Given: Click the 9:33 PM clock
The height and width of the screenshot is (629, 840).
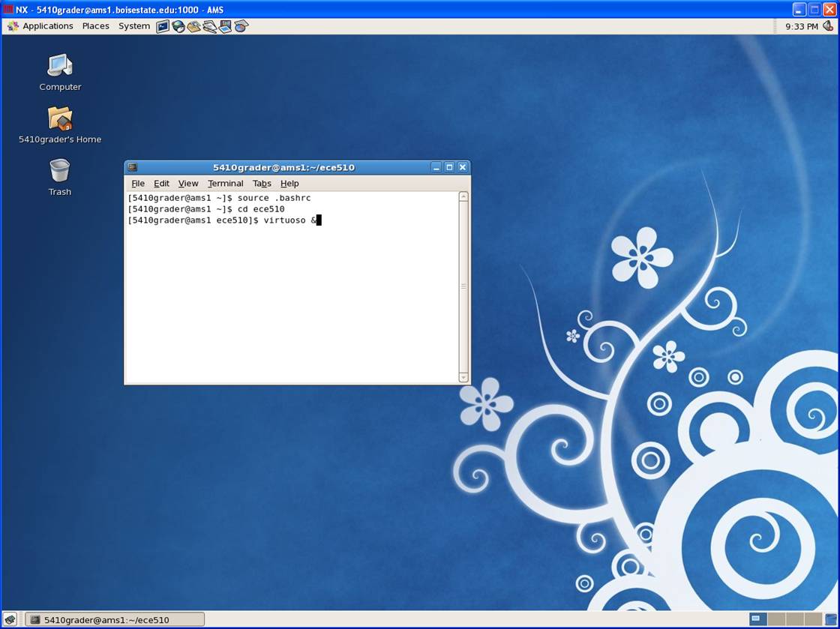Looking at the screenshot, I should [801, 26].
